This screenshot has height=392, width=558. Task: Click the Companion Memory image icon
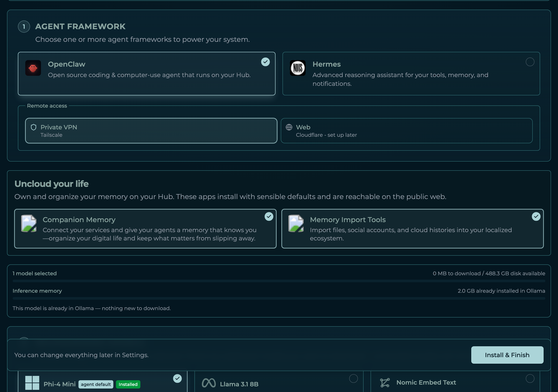coord(29,223)
